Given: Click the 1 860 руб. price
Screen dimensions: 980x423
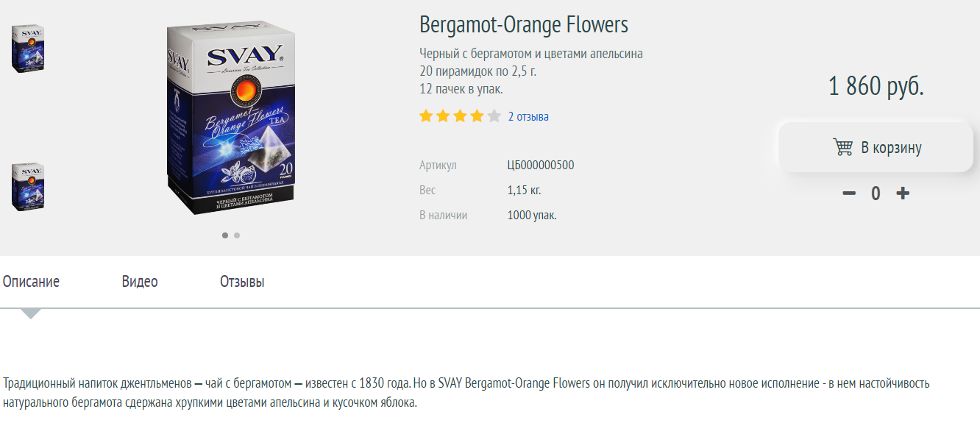Looking at the screenshot, I should [876, 87].
